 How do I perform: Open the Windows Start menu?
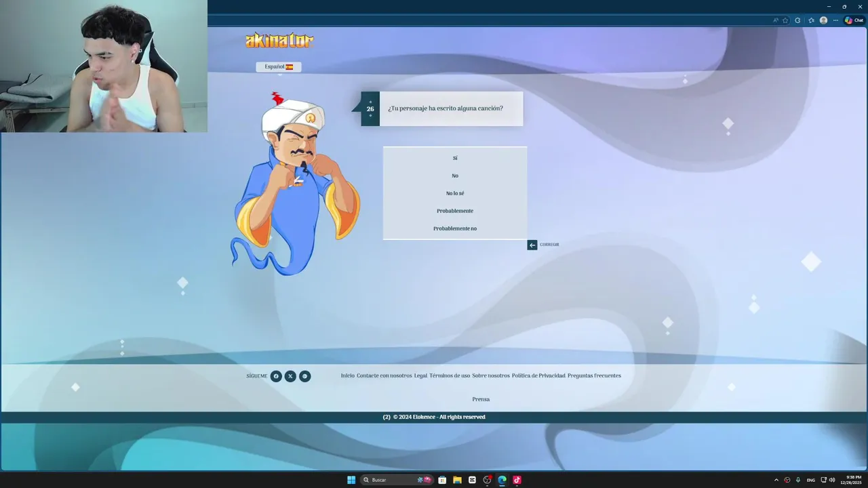(351, 480)
